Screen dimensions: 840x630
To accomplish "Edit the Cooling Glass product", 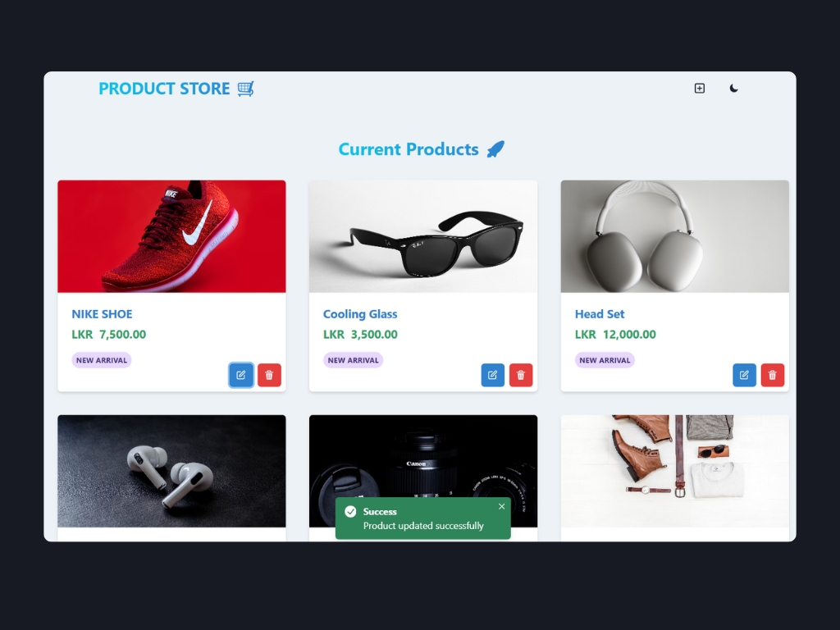I will pyautogui.click(x=493, y=375).
